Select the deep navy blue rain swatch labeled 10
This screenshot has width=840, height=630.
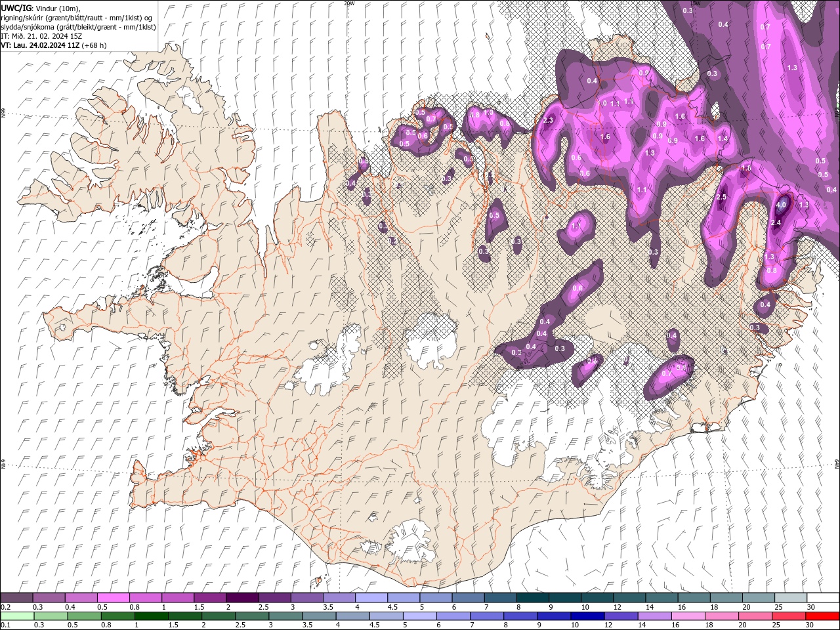[586, 616]
